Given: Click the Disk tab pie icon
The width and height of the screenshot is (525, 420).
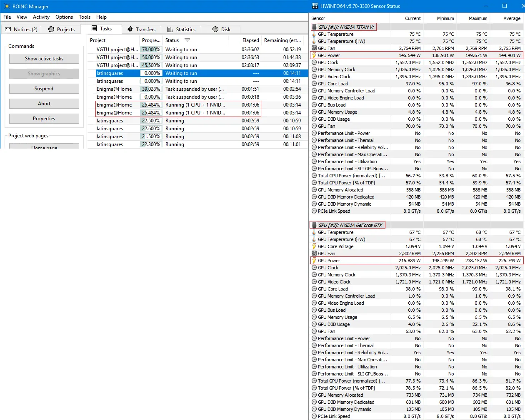Looking at the screenshot, I should [215, 29].
